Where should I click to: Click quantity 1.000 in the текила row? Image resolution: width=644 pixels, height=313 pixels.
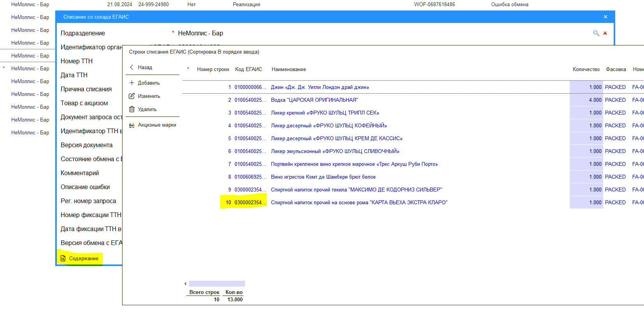[586, 190]
